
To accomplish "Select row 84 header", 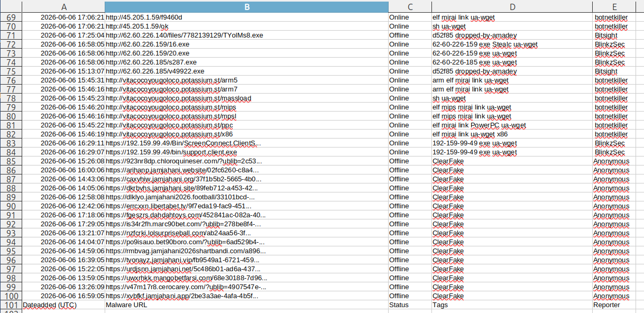I will (x=11, y=152).
